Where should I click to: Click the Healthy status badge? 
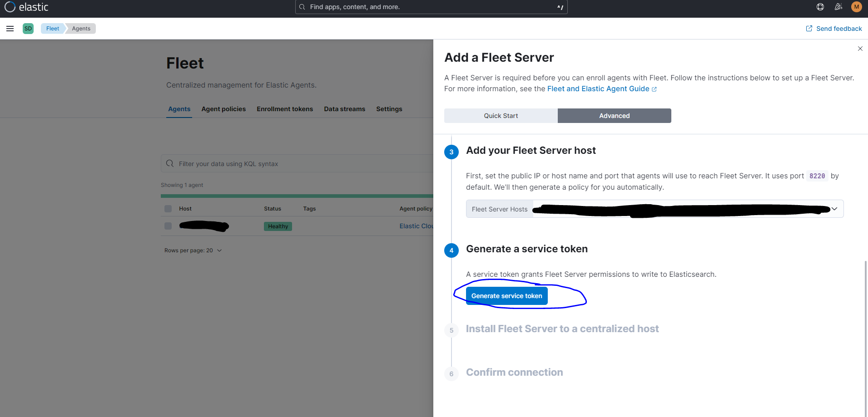(x=278, y=226)
